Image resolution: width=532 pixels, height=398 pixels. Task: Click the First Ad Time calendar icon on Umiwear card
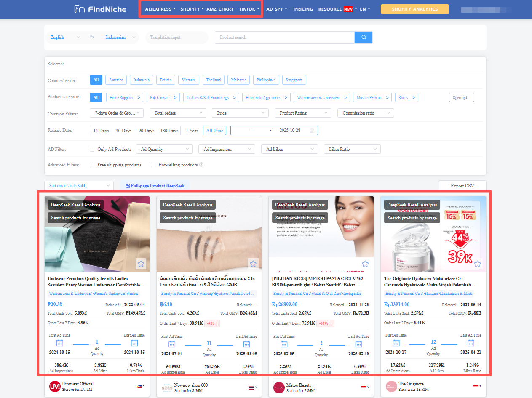(x=60, y=343)
